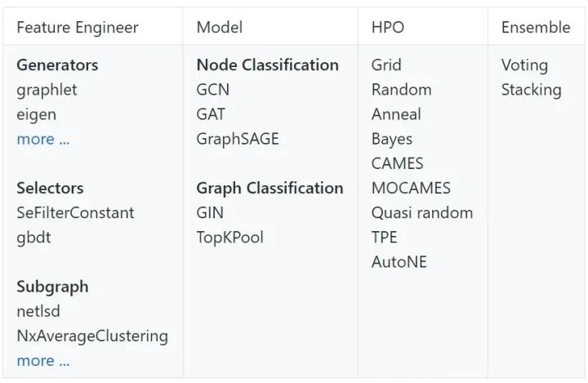
Task: Click the 'more ...' link under Subgraph
Action: click(x=42, y=360)
